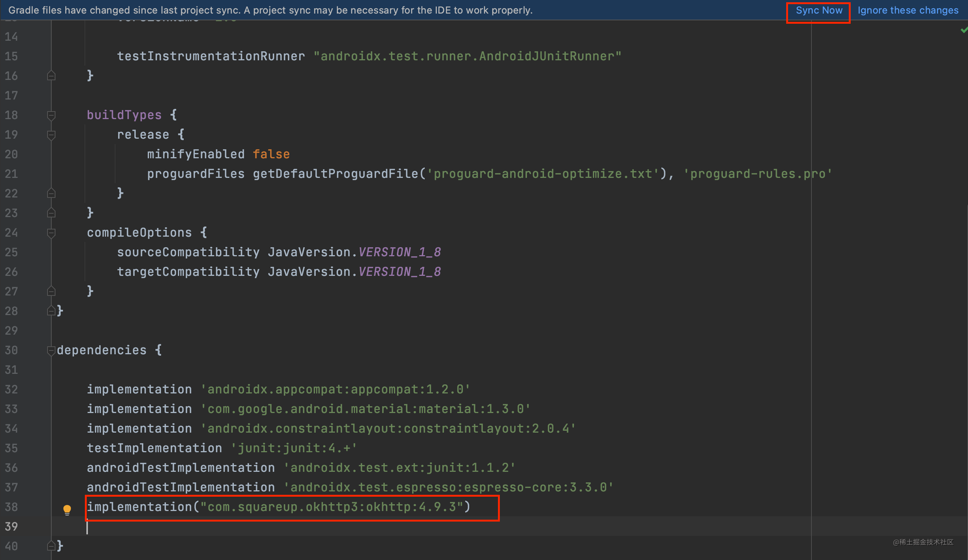This screenshot has width=968, height=560.
Task: Collapse the release block fold marker
Action: click(x=51, y=135)
